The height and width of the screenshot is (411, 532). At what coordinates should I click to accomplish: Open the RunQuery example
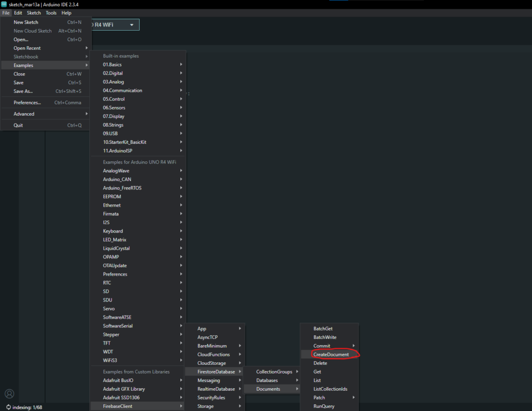(x=330, y=406)
